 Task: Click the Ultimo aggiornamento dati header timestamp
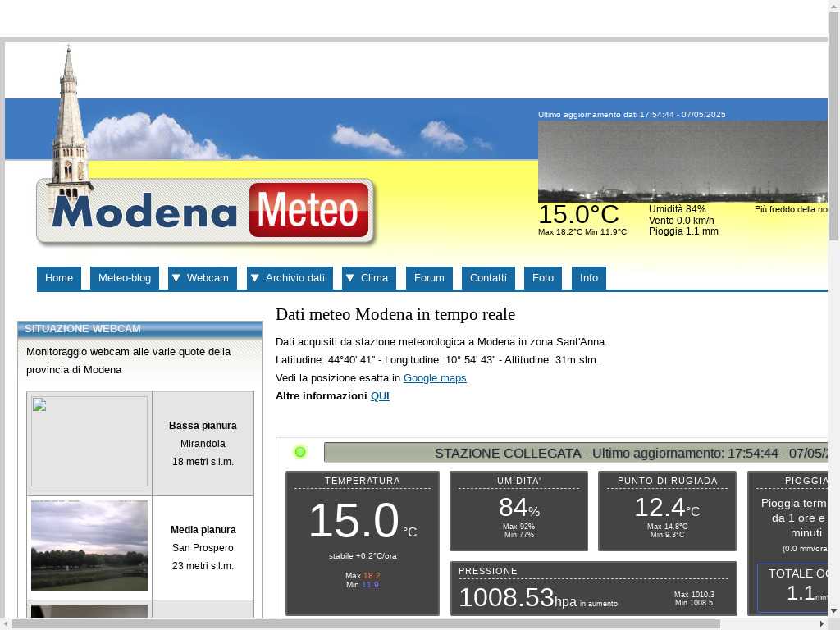[x=632, y=115]
